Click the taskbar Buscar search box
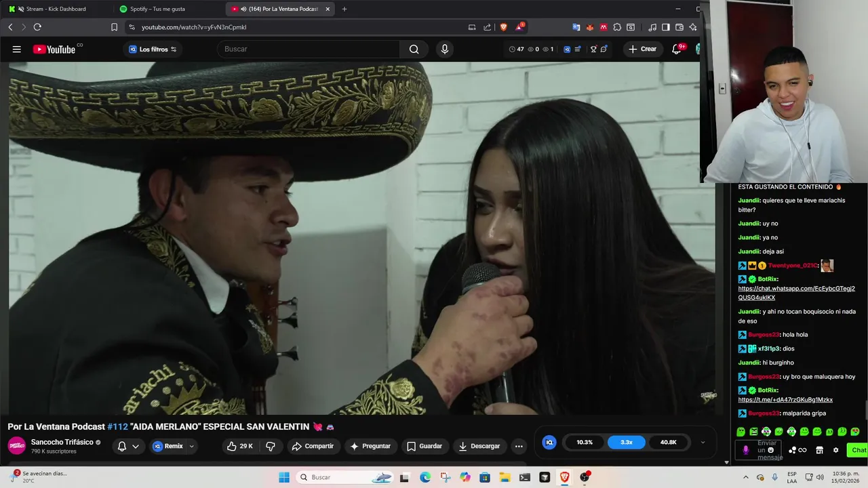 [346, 477]
